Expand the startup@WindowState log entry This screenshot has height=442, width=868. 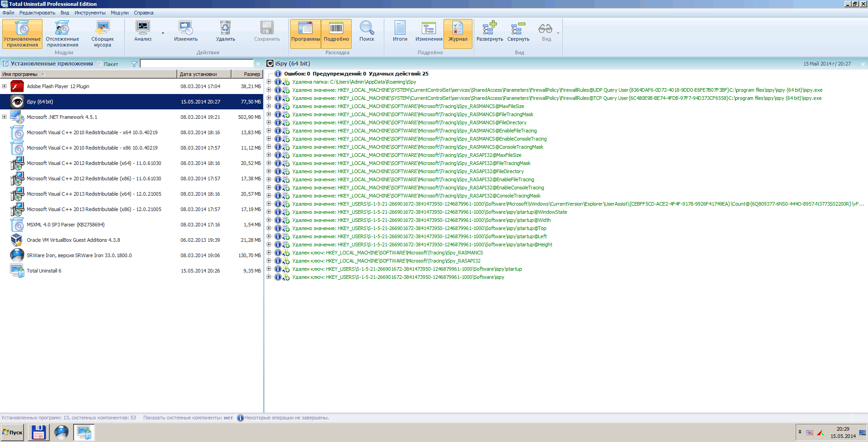(x=269, y=212)
